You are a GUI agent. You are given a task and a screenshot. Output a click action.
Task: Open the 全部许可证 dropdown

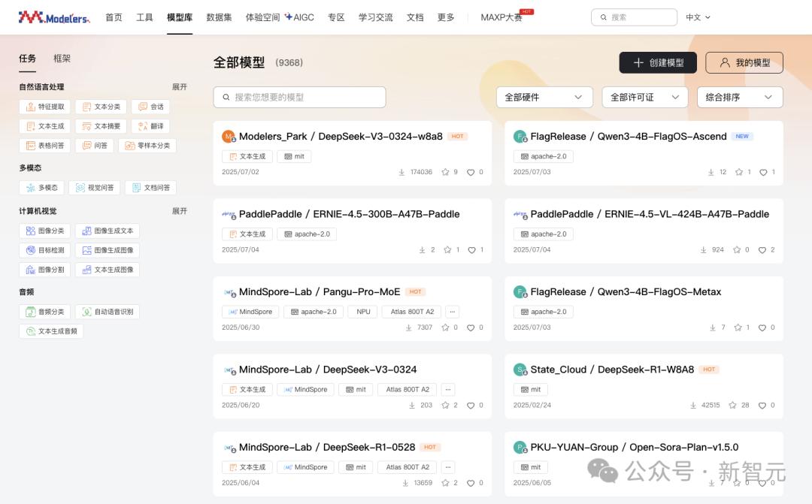coord(645,98)
